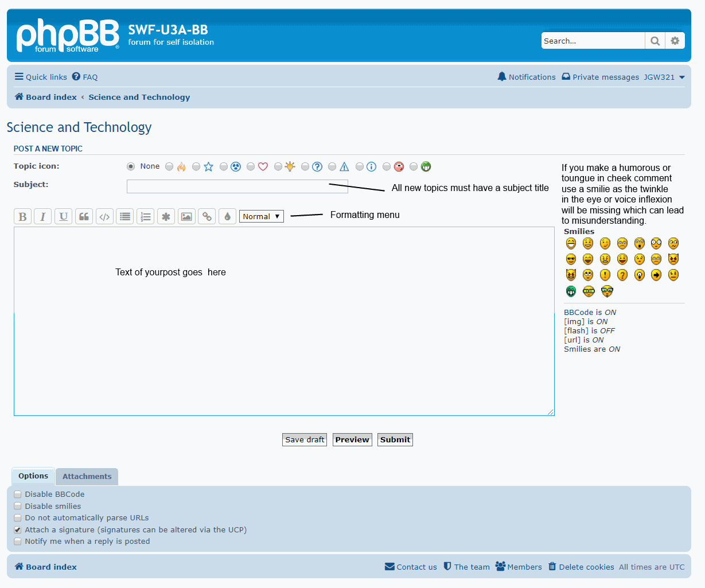Insert the question mark smilie
Viewport: 705px width, 588px height.
coord(622,275)
